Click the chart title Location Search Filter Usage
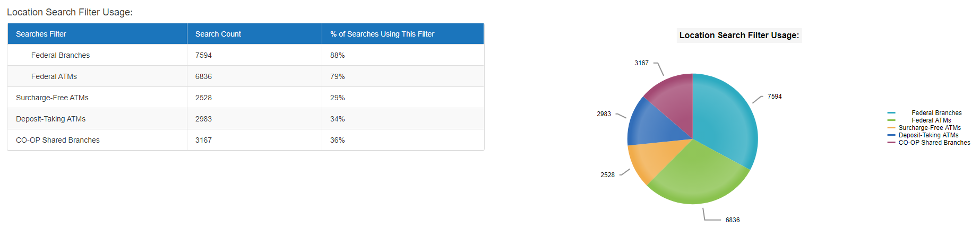 pyautogui.click(x=739, y=35)
